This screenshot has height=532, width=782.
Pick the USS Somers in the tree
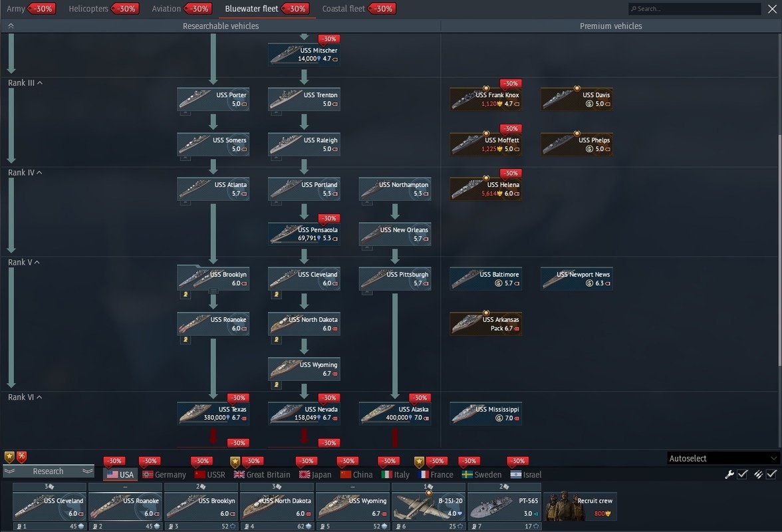213,144
